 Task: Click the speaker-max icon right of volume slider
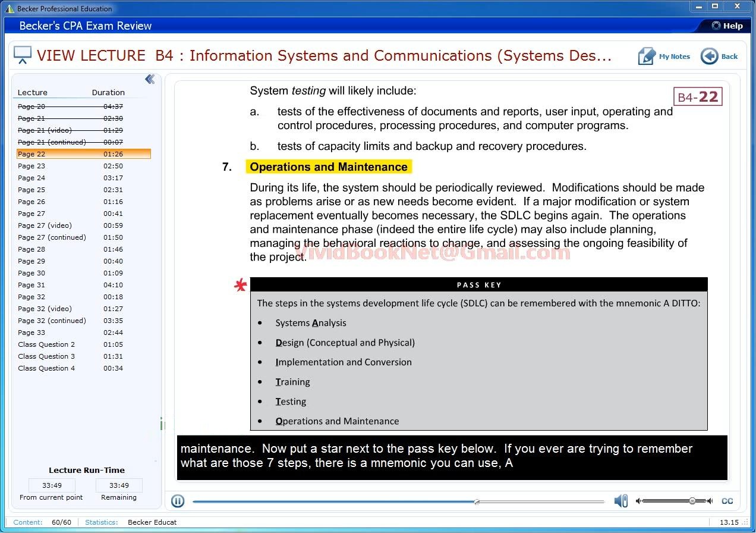coord(709,501)
